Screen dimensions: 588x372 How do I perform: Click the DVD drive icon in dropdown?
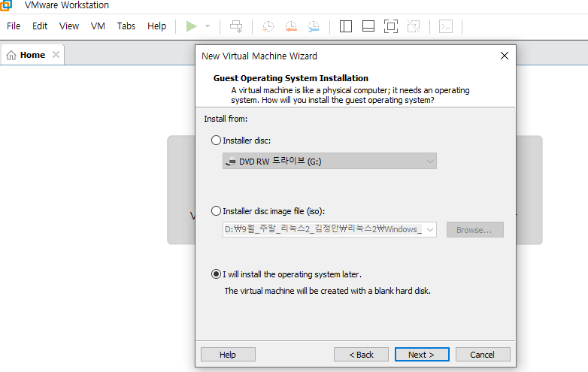click(x=230, y=162)
